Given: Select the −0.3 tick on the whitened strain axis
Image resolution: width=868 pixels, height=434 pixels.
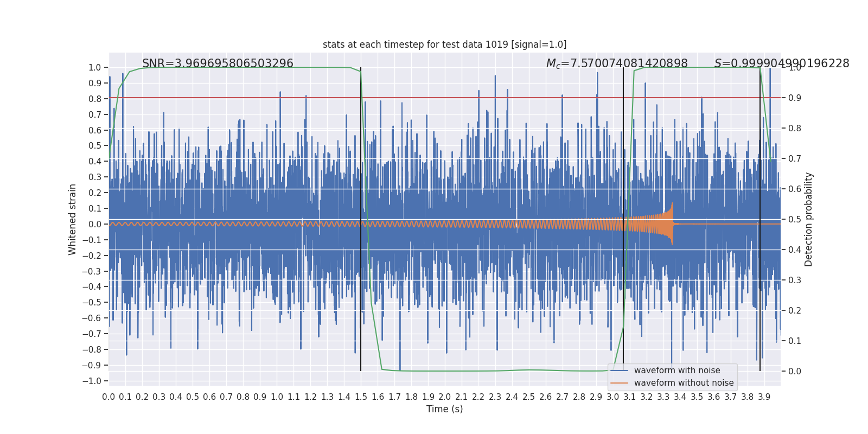Looking at the screenshot, I should (92, 271).
